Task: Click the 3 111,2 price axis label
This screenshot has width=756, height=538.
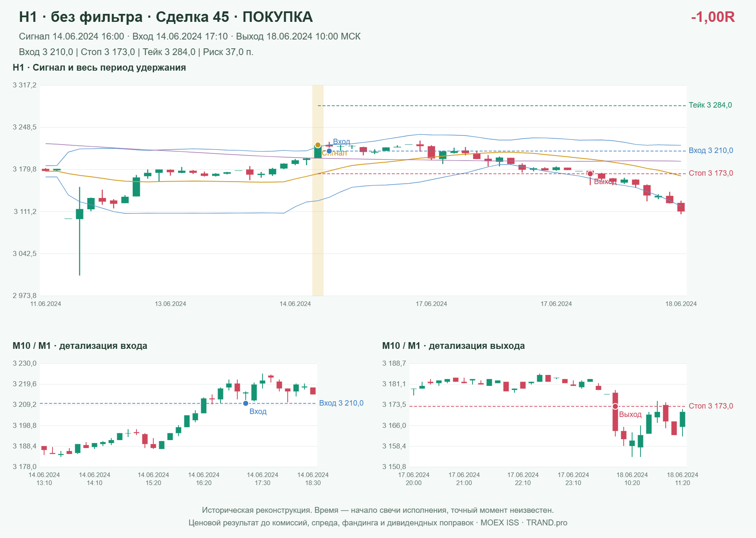Action: pyautogui.click(x=25, y=212)
